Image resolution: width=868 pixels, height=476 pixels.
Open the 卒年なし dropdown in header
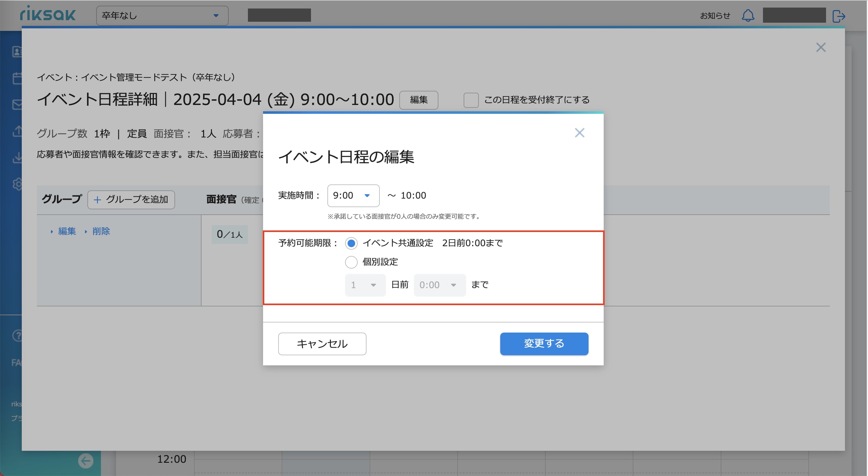pyautogui.click(x=162, y=15)
